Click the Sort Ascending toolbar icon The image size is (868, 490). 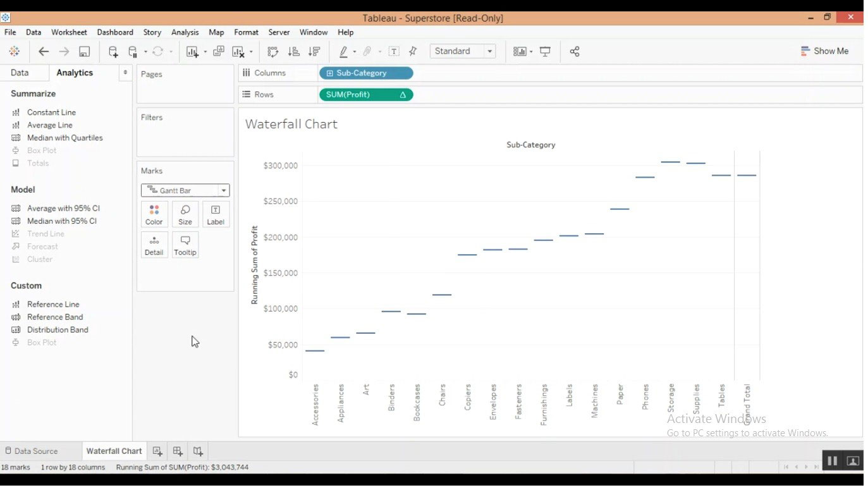tap(293, 51)
